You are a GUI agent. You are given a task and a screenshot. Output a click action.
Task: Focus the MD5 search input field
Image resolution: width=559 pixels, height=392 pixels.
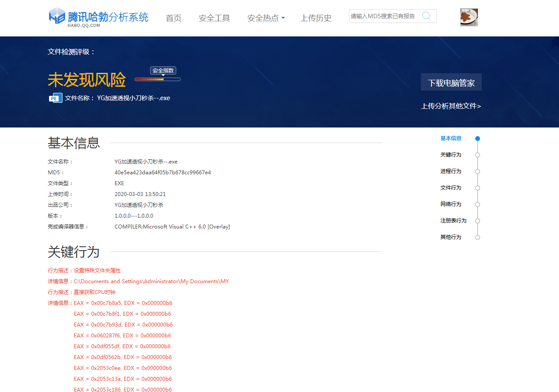click(x=385, y=16)
